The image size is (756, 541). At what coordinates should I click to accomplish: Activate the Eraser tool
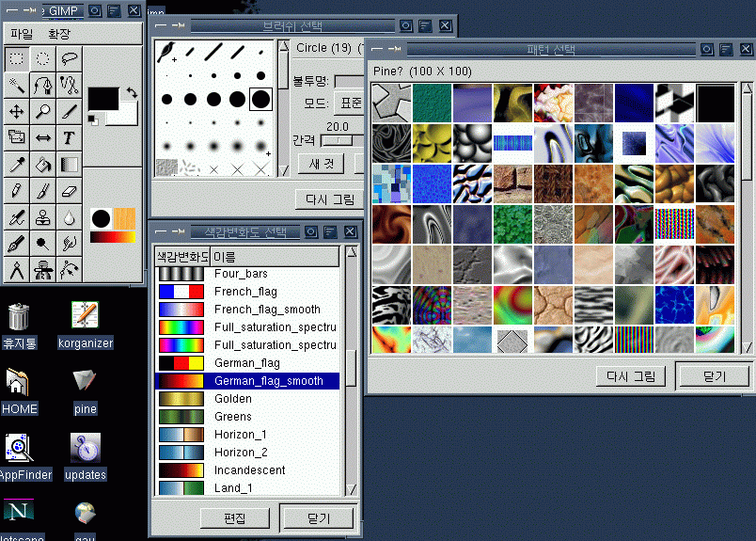tap(69, 191)
